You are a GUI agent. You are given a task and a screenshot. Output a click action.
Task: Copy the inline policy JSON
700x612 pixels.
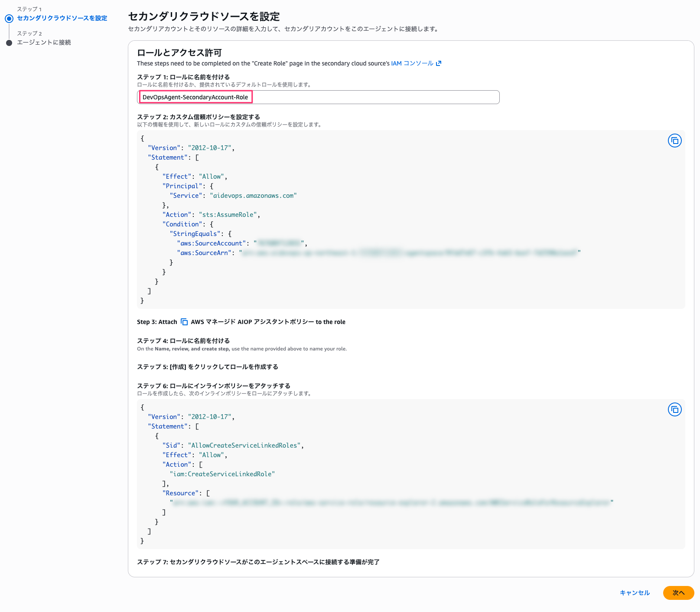click(x=674, y=409)
